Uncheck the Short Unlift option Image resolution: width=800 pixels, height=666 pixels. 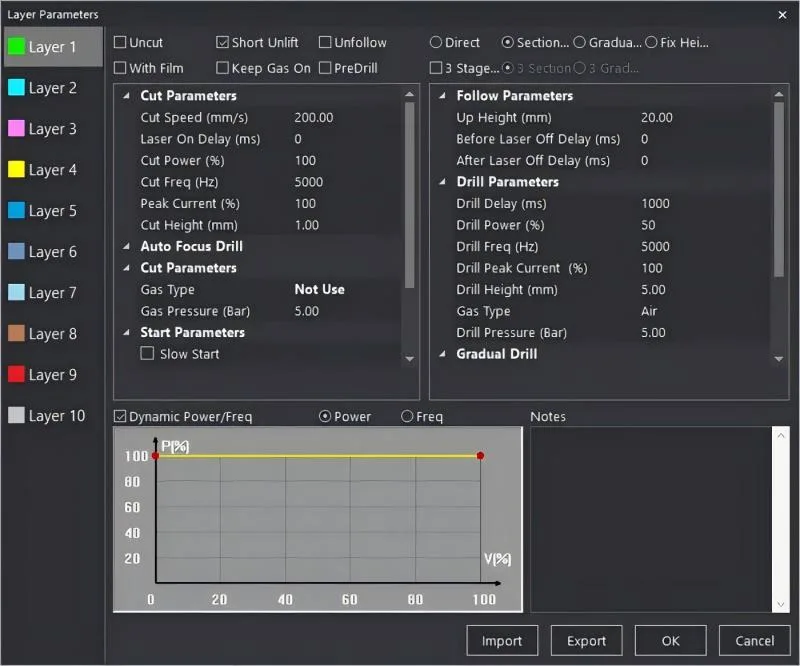(222, 42)
